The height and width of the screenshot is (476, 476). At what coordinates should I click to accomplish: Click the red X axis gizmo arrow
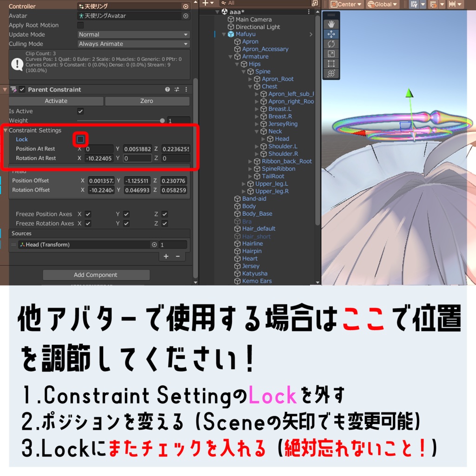(x=359, y=132)
